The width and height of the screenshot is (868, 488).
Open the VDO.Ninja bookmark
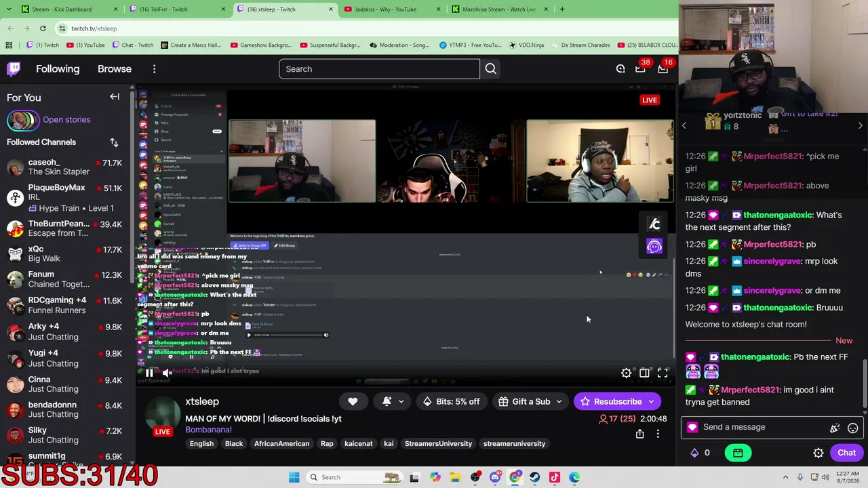526,45
